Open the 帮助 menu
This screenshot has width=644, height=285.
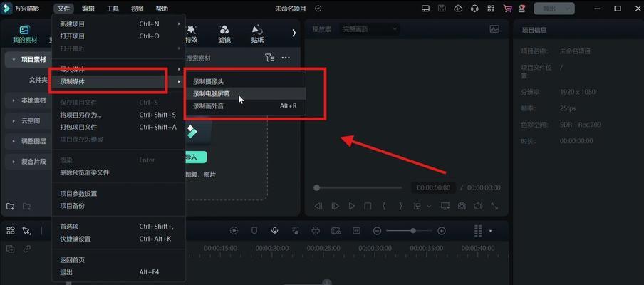click(162, 9)
